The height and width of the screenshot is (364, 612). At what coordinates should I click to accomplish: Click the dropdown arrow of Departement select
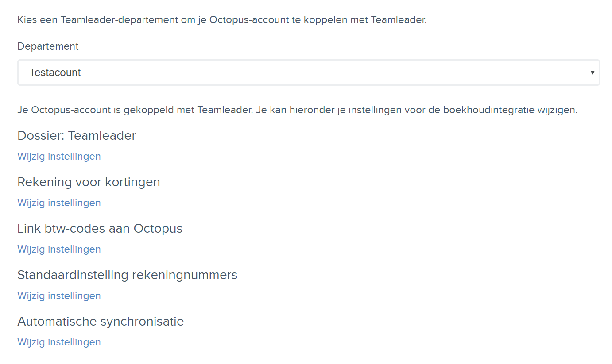[592, 73]
